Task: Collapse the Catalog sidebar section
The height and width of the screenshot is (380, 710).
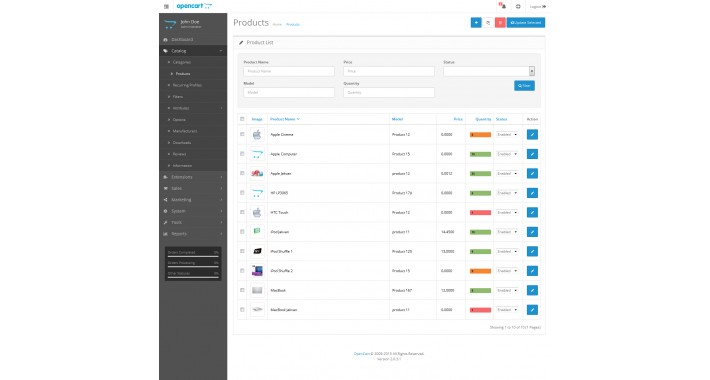Action: tap(193, 51)
